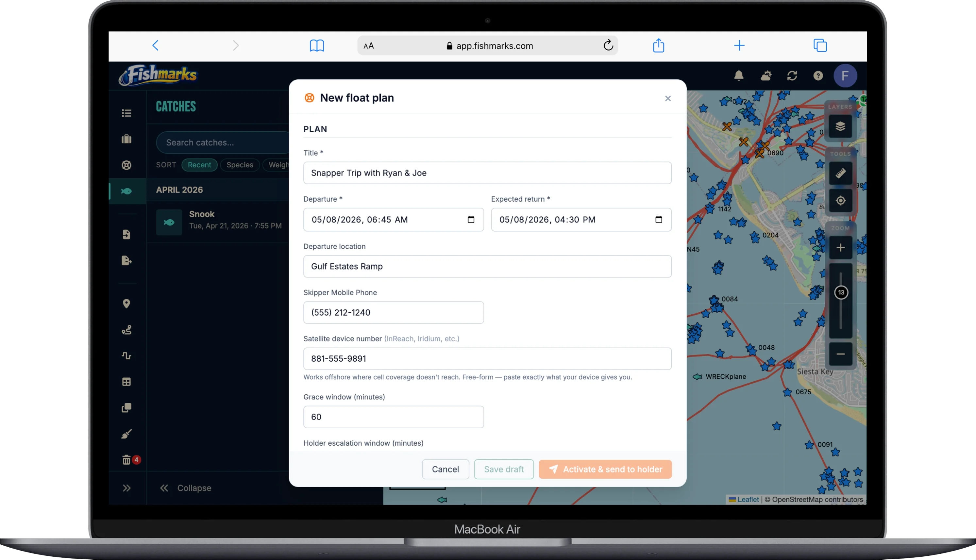Open the map Layers button
976x560 pixels.
pyautogui.click(x=840, y=126)
